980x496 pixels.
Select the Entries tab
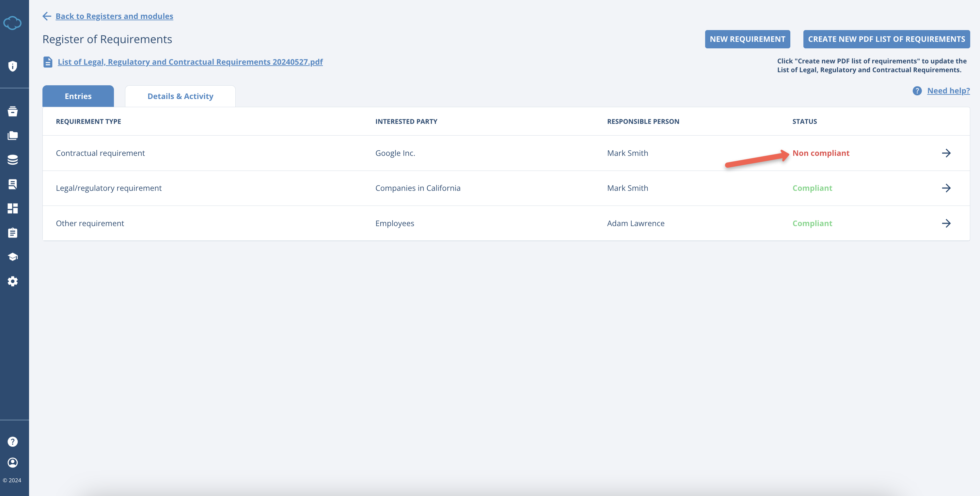[x=78, y=96]
